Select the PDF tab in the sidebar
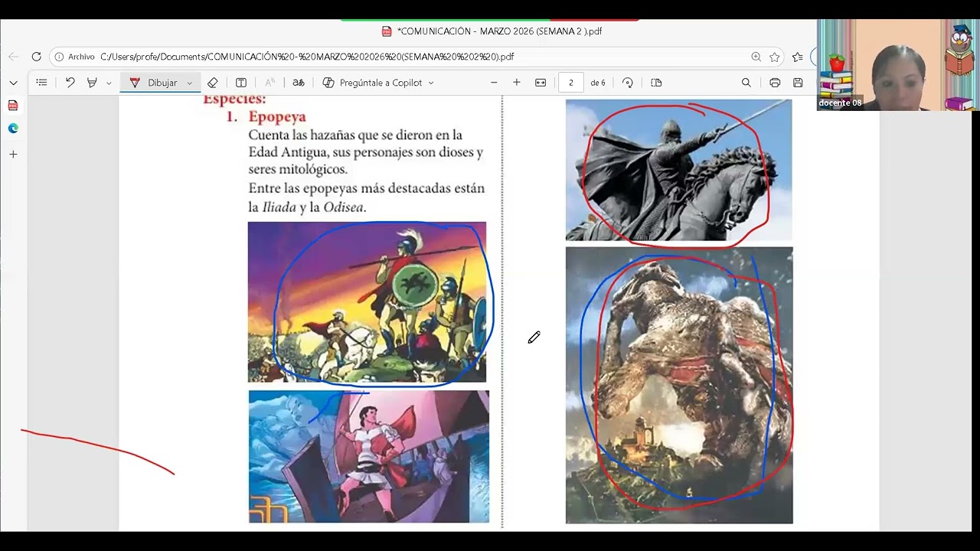The width and height of the screenshot is (980, 551). 13,106
